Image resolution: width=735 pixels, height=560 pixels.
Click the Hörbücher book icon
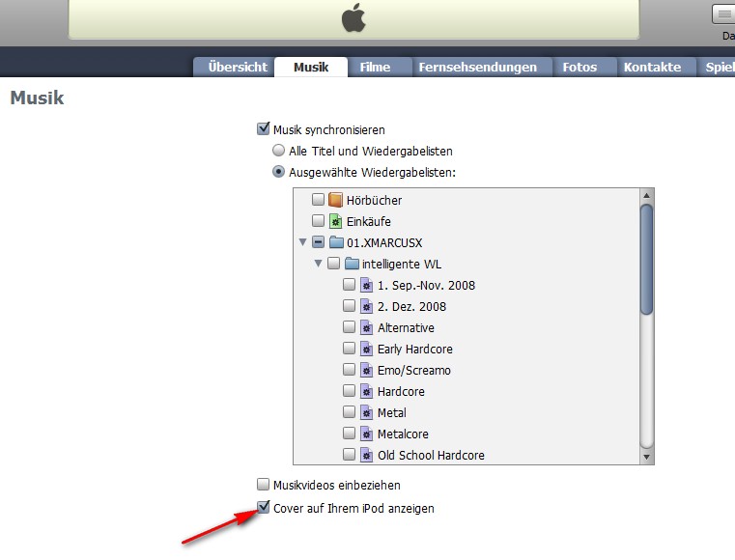335,200
